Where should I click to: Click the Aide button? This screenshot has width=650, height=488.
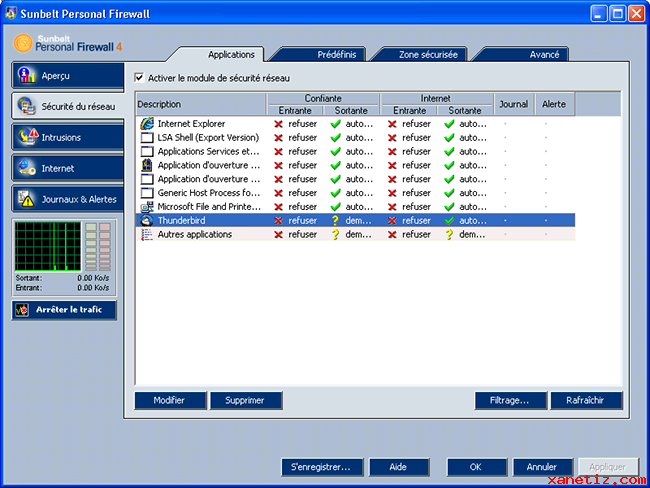pyautogui.click(x=399, y=467)
